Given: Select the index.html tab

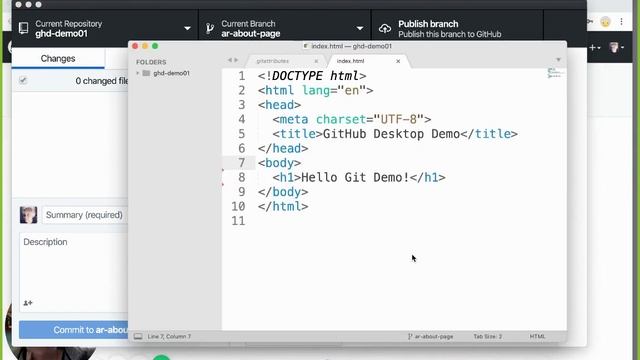Looking at the screenshot, I should point(350,61).
